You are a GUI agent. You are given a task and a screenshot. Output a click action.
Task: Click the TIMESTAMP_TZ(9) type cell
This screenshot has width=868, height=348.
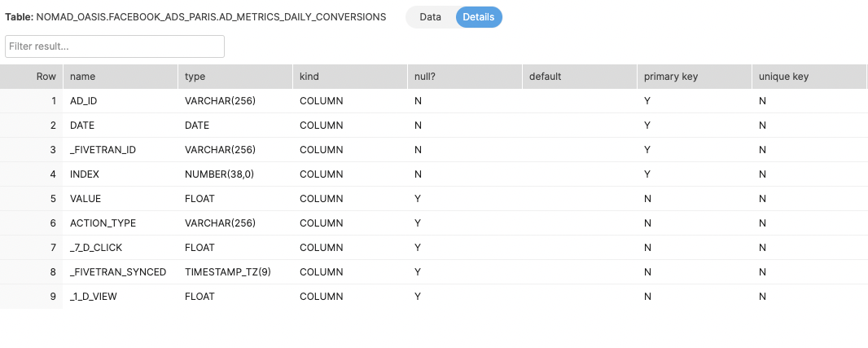click(223, 272)
